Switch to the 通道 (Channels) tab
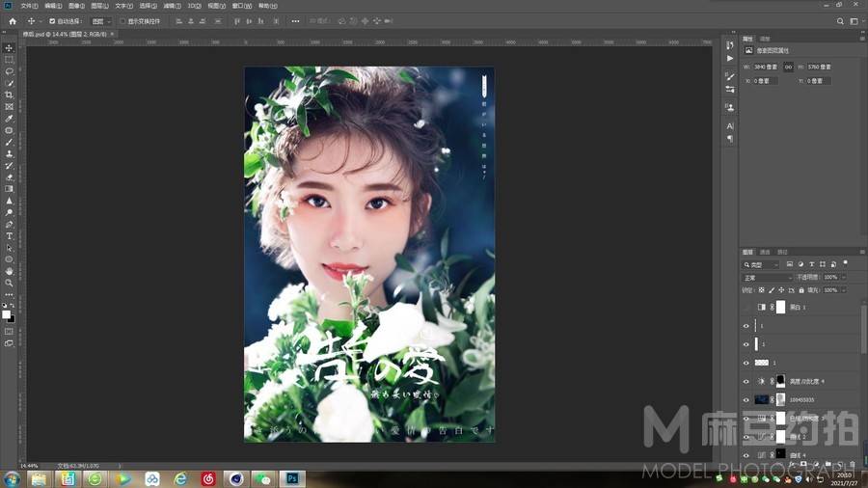 click(765, 253)
